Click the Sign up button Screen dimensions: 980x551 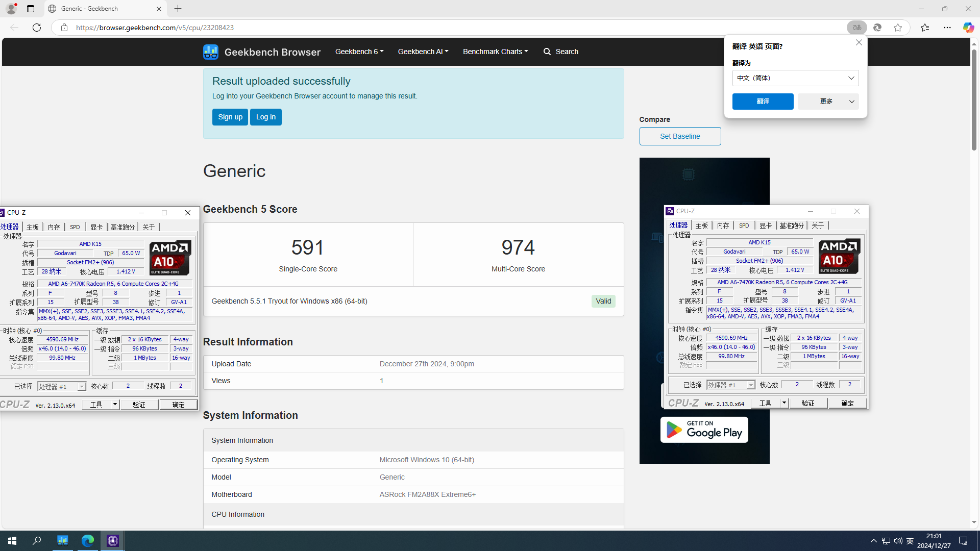coord(230,117)
